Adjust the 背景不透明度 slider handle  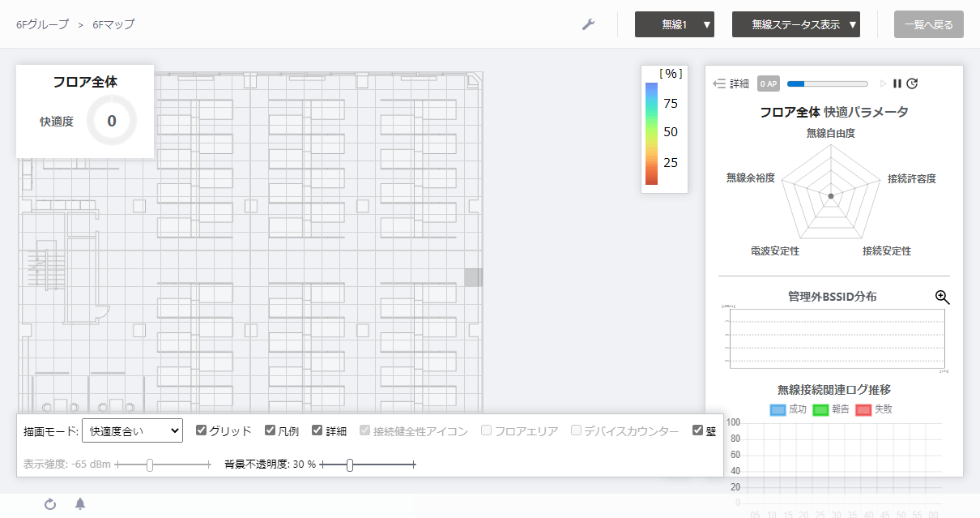(350, 464)
